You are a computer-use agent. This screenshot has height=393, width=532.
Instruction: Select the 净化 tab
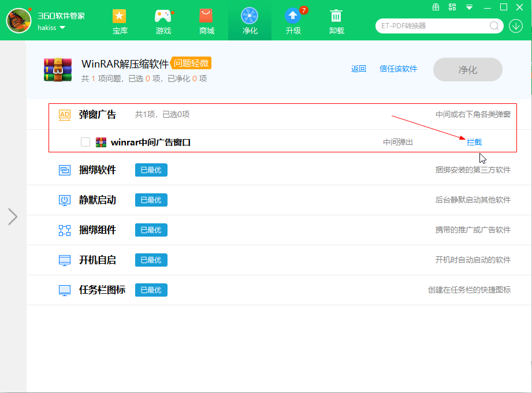tap(250, 21)
